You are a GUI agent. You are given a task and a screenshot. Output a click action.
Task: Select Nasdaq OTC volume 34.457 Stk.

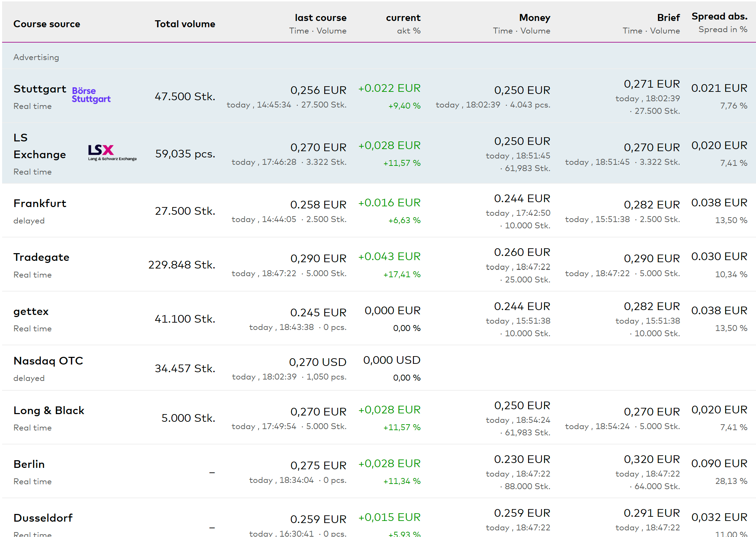point(185,368)
